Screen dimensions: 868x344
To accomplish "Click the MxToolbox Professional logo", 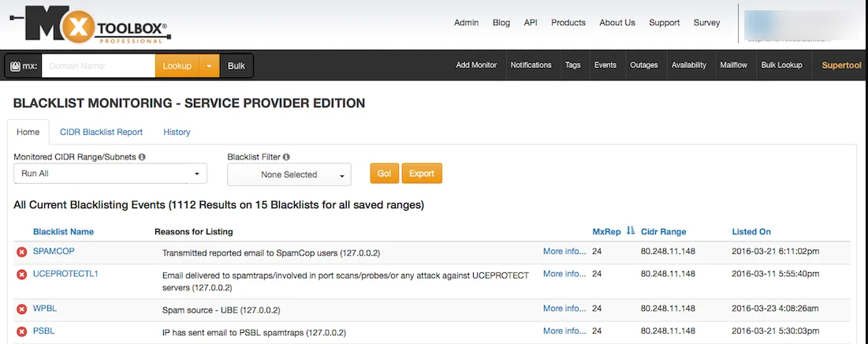I will (x=90, y=25).
